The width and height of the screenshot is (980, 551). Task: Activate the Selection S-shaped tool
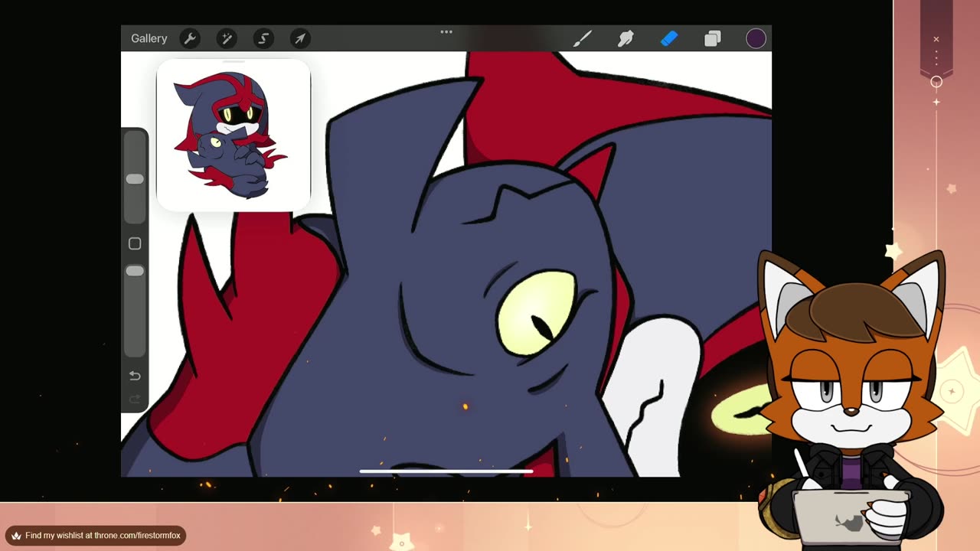point(263,38)
